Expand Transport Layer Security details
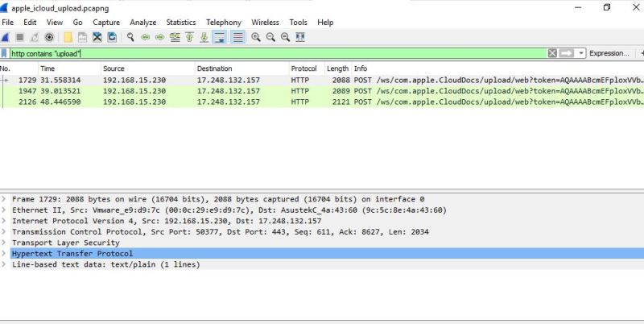This screenshot has height=324, width=644. click(4, 243)
